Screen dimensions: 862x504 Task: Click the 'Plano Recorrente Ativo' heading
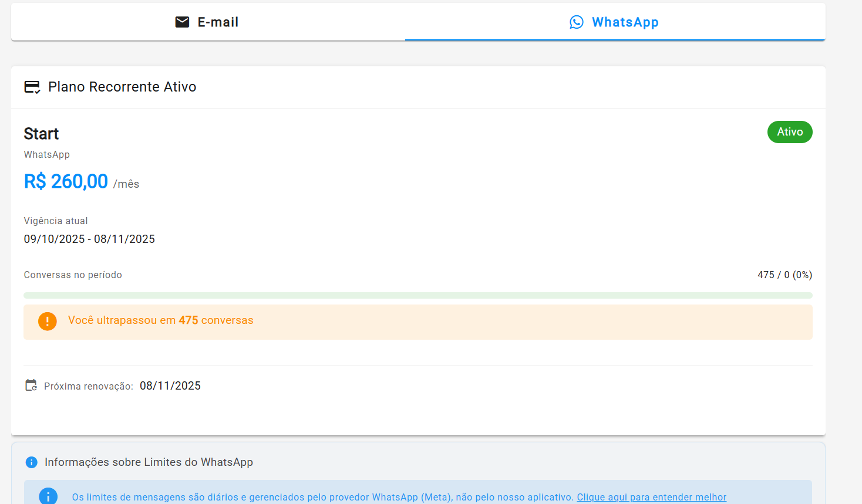122,87
